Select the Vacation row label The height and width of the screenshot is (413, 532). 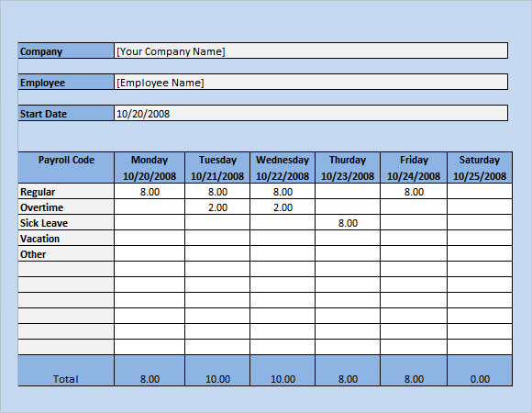point(66,239)
